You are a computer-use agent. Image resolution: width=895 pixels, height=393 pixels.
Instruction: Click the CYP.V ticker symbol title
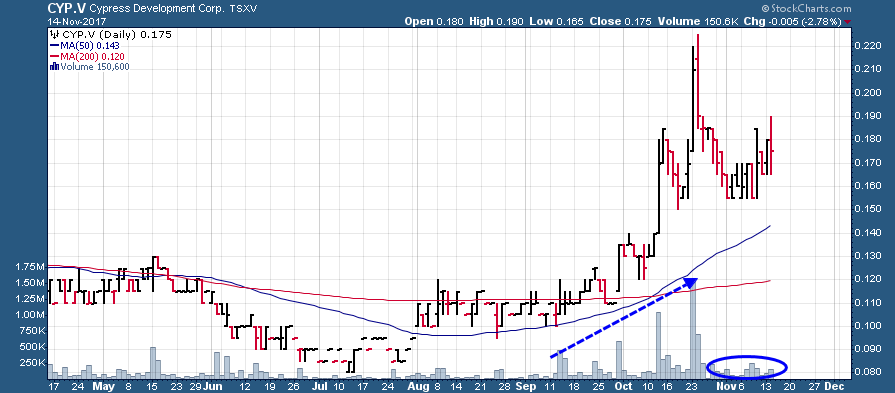[66, 9]
